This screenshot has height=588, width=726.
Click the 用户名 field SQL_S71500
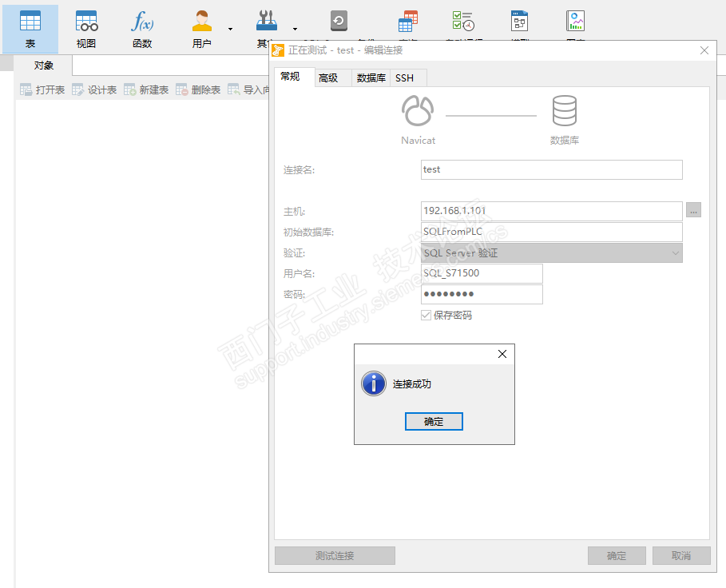click(482, 273)
